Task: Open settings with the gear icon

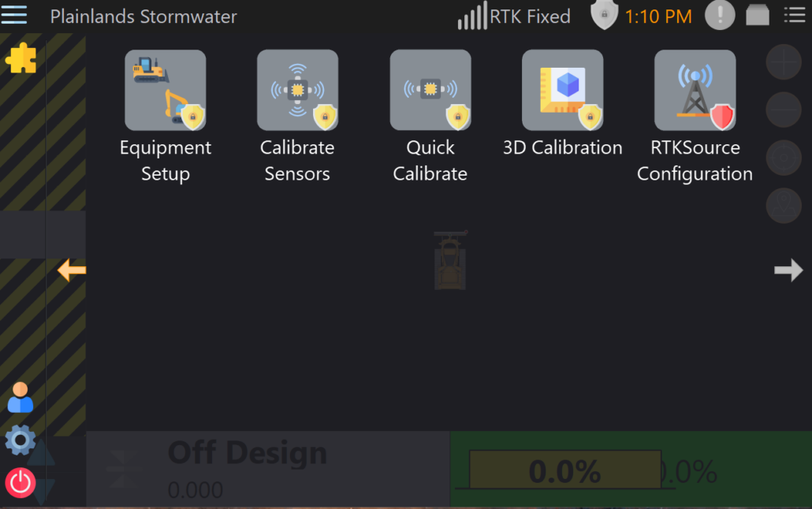Action: tap(20, 440)
